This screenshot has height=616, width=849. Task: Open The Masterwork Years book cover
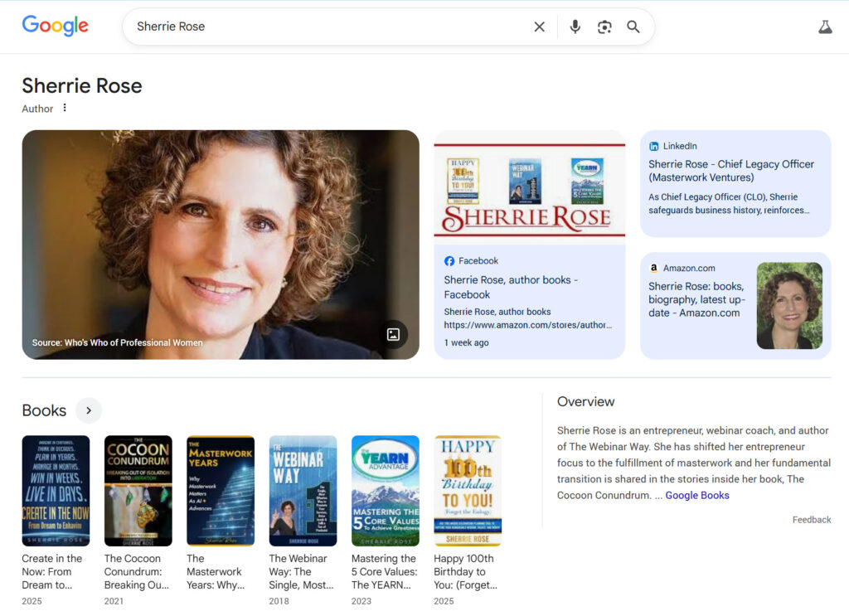(x=221, y=491)
